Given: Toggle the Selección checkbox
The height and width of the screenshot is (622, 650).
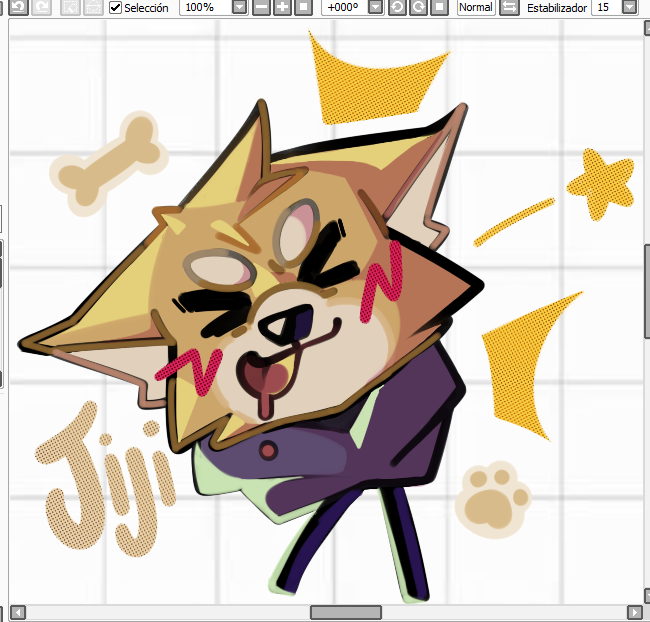Looking at the screenshot, I should pyautogui.click(x=115, y=7).
